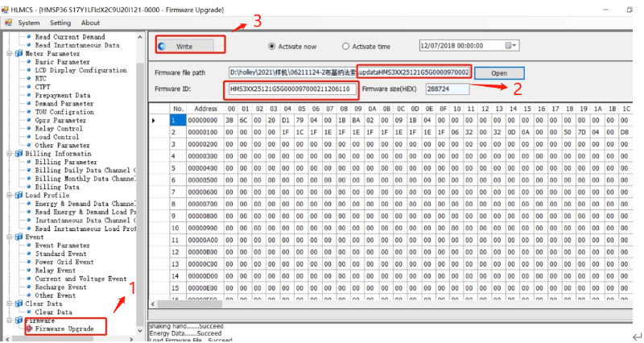Click the No. column header
The image size is (644, 343).
point(178,109)
